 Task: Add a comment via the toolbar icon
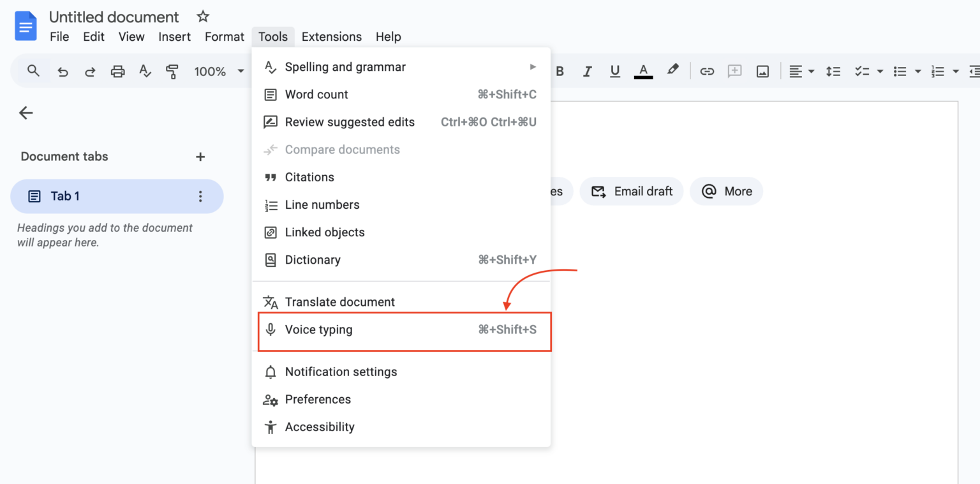pos(734,71)
